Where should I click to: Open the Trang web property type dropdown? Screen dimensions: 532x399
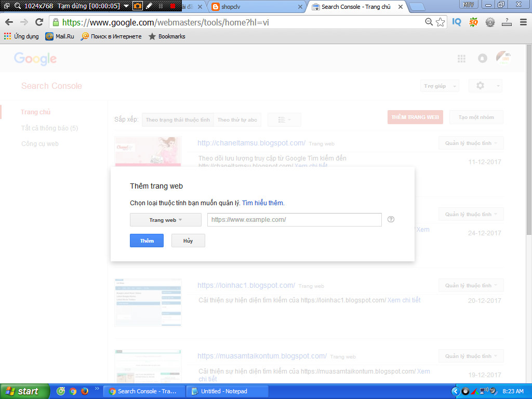(x=166, y=220)
